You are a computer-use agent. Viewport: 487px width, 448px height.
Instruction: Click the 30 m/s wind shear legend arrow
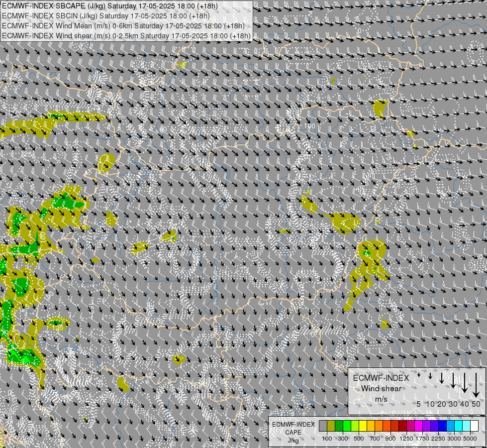point(453,380)
